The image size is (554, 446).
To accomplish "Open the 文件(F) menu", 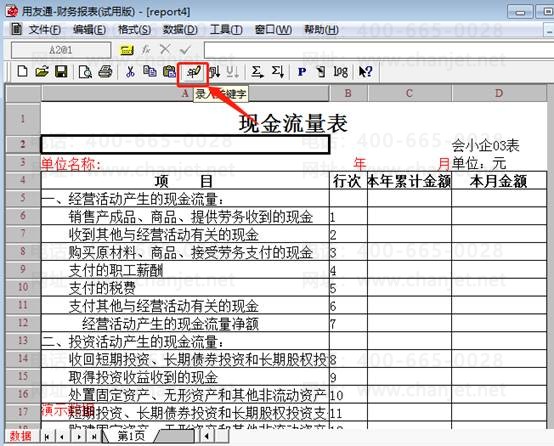I will click(x=45, y=30).
